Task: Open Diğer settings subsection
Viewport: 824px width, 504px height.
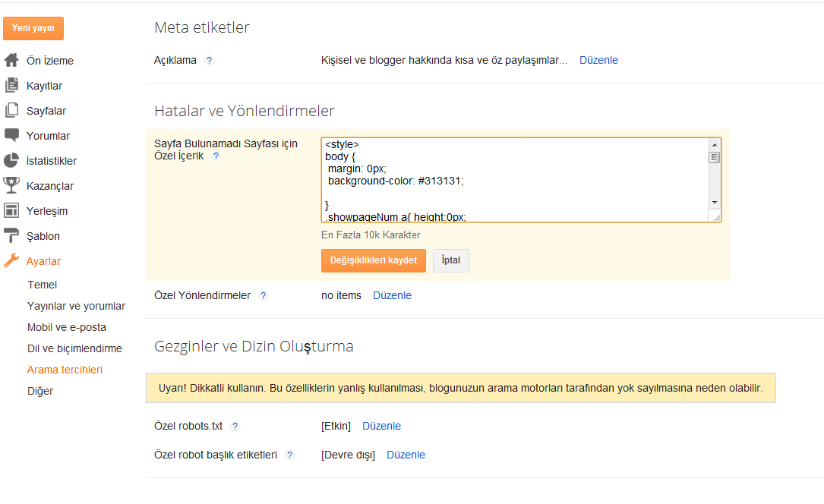Action: point(40,391)
